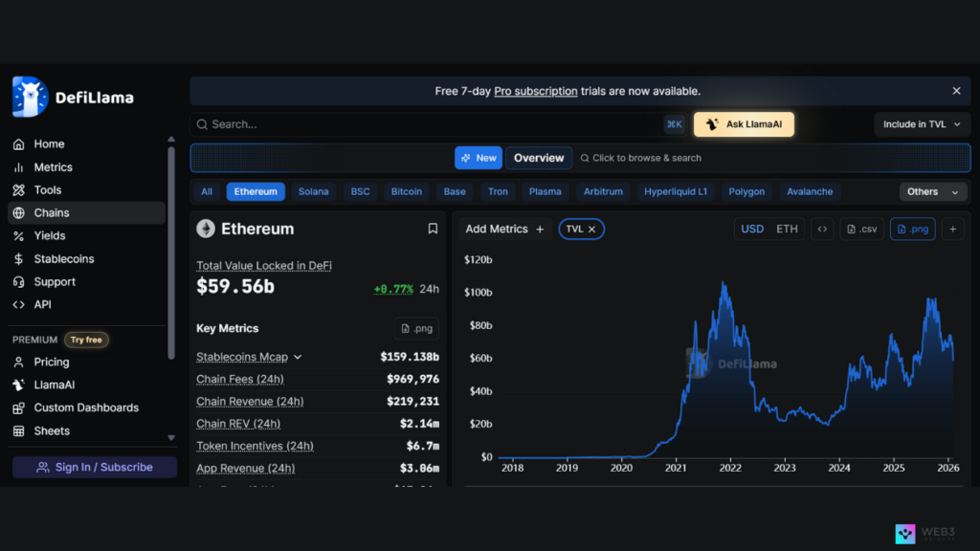Click Sign In / Subscribe button
980x551 pixels.
pos(95,467)
